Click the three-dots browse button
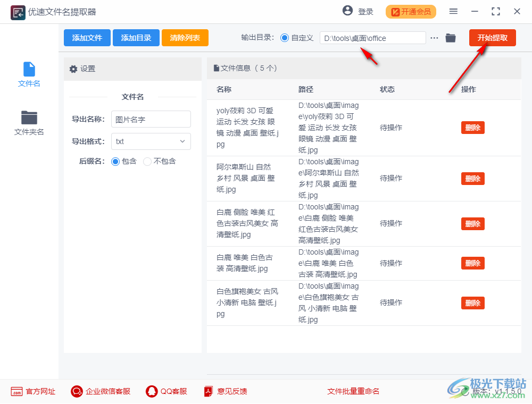The image size is (532, 404). click(434, 38)
